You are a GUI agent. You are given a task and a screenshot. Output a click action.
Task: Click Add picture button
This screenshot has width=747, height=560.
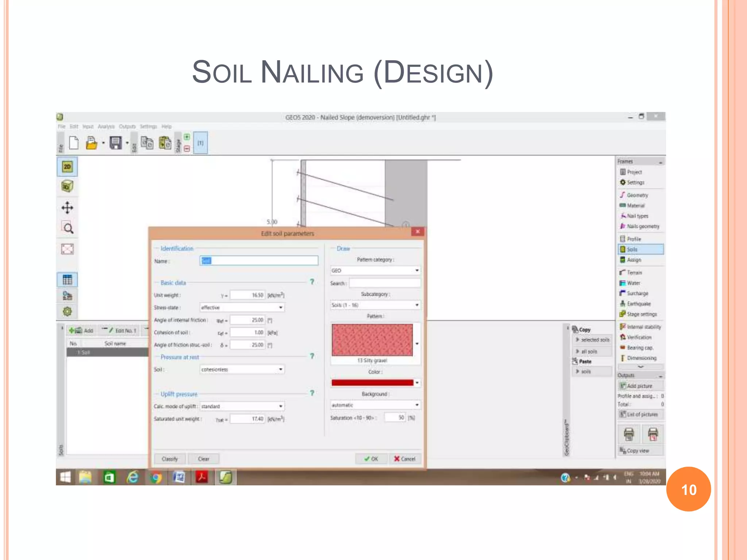[641, 386]
